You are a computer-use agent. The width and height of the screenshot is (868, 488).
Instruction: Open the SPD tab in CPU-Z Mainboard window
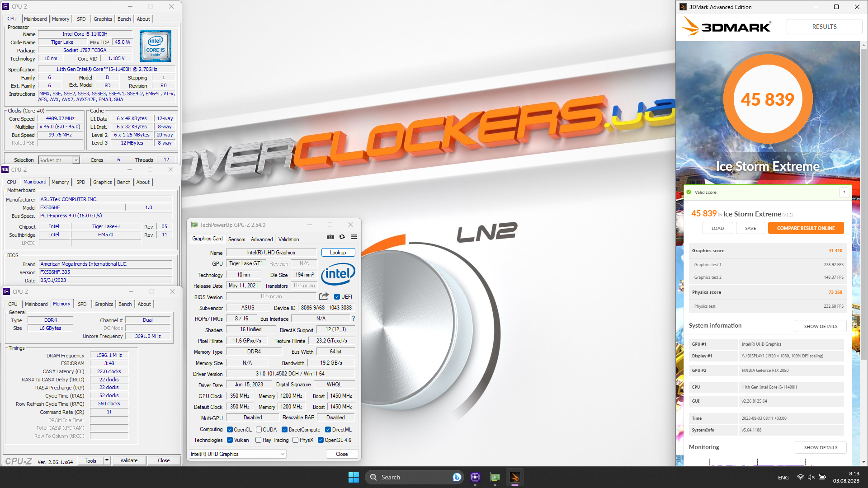tap(80, 182)
